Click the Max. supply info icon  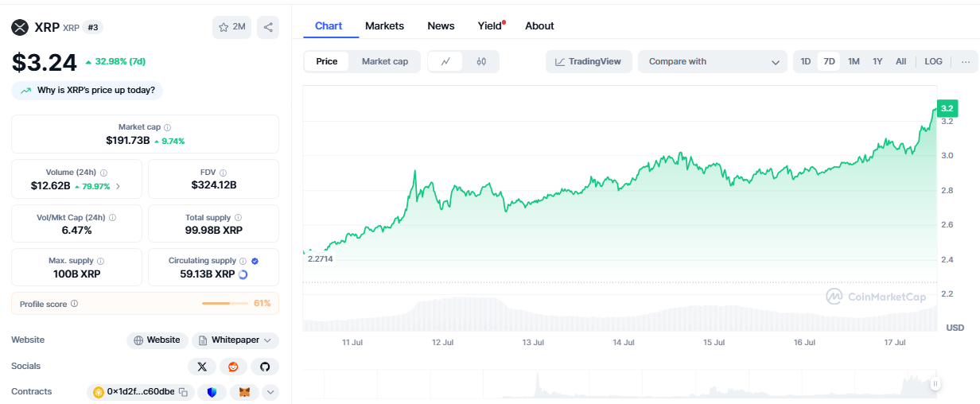click(x=100, y=261)
